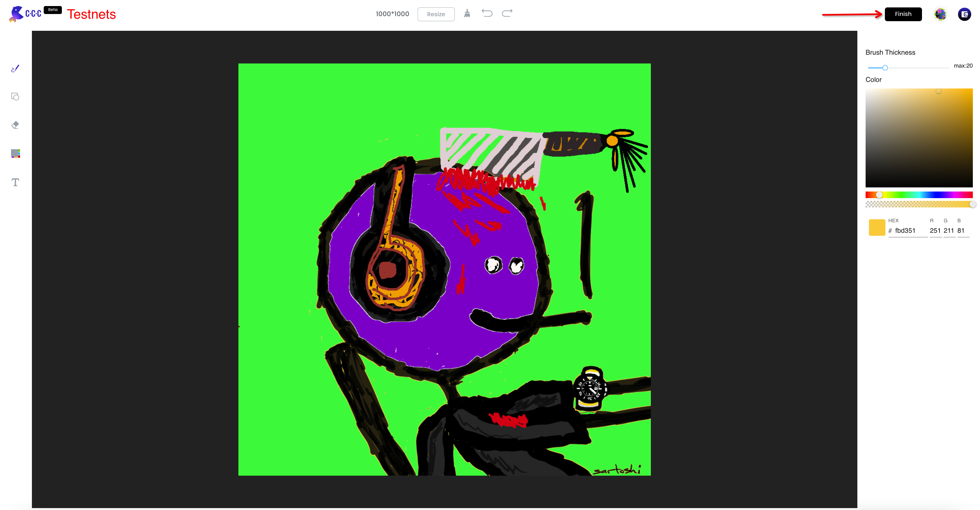Viewport: 980px width, 510px height.
Task: Click the R value input field
Action: point(935,231)
